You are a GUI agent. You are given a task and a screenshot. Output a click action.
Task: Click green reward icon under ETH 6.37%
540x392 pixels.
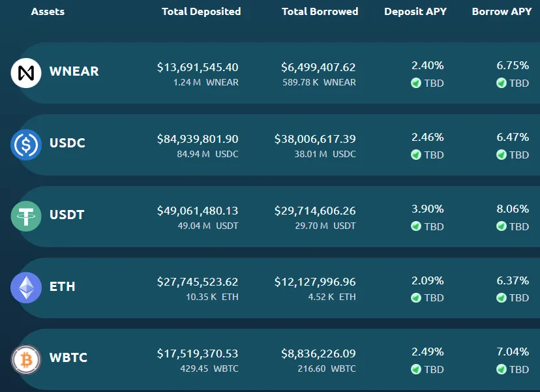pos(502,297)
